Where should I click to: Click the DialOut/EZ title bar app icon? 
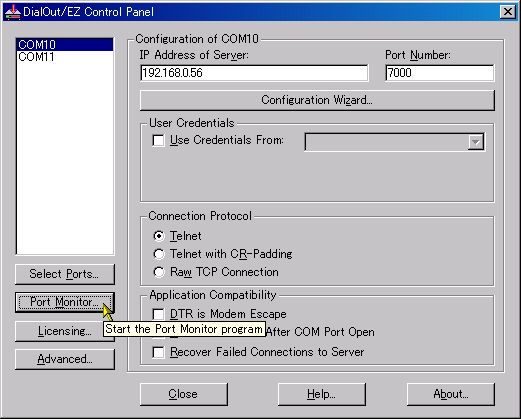point(12,12)
